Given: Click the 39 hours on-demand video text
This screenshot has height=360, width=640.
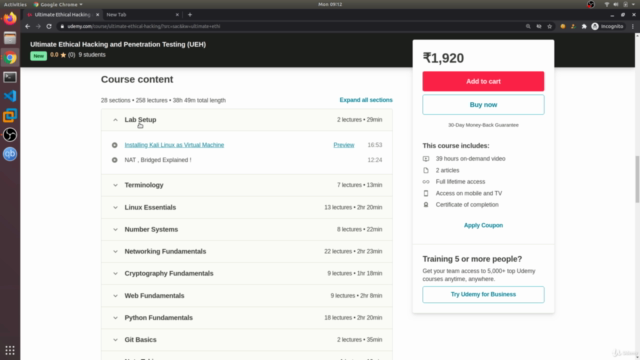Looking at the screenshot, I should pyautogui.click(x=470, y=159).
